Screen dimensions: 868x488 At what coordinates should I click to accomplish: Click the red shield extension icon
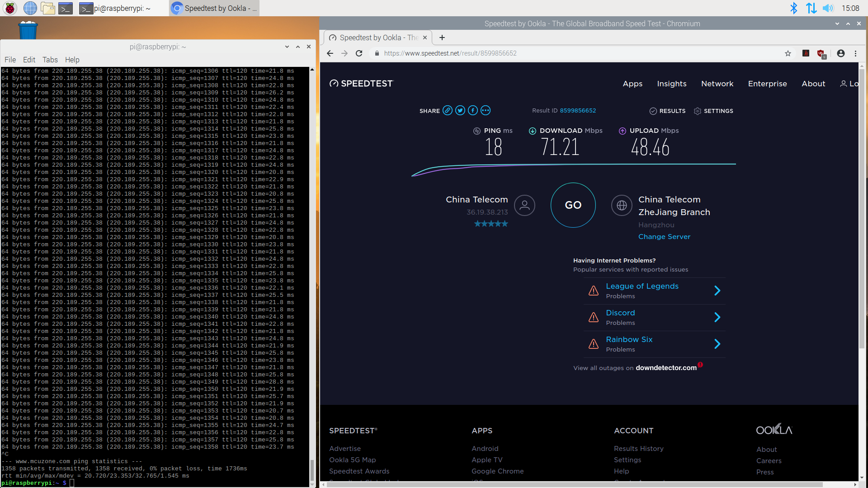pos(821,54)
